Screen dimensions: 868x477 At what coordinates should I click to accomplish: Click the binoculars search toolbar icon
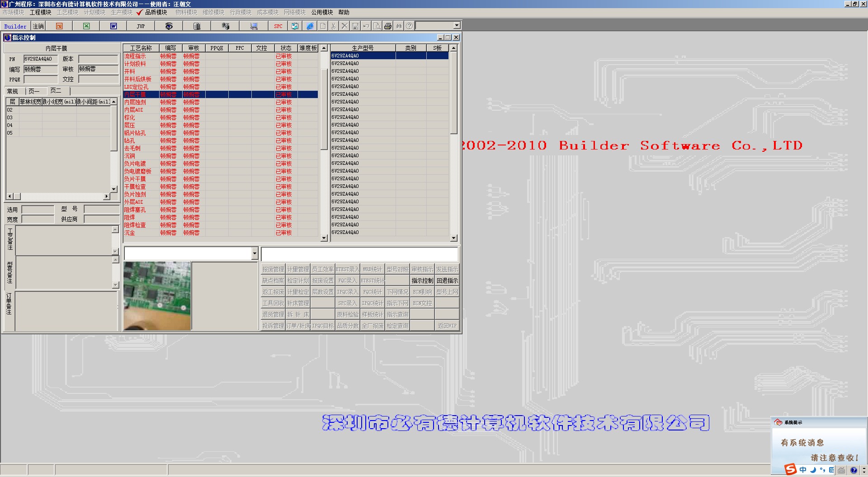(x=399, y=26)
